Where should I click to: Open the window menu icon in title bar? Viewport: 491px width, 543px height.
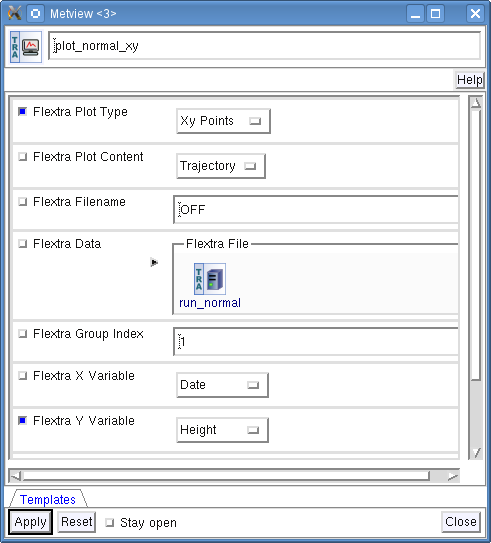click(x=35, y=14)
